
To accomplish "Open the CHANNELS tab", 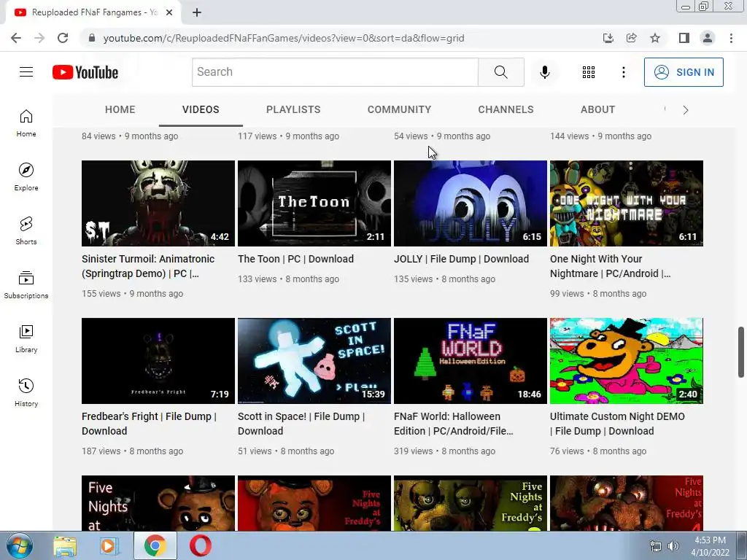I will click(506, 109).
